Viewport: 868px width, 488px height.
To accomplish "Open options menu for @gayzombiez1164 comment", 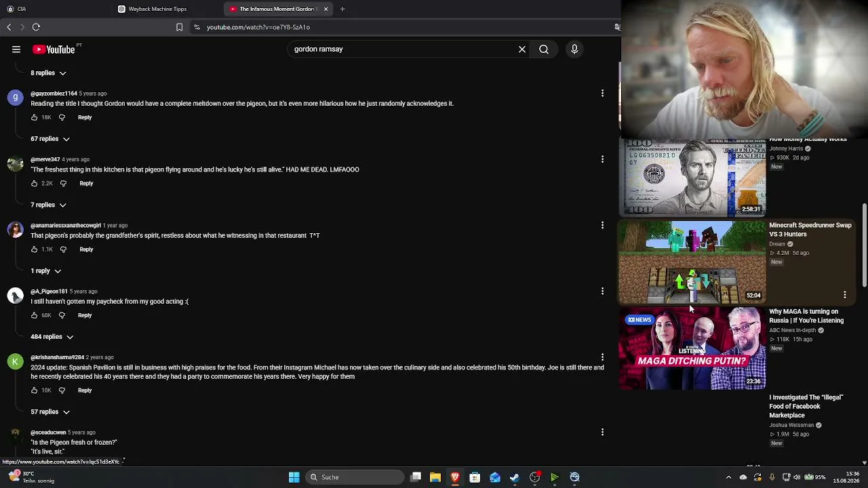I will tap(602, 94).
